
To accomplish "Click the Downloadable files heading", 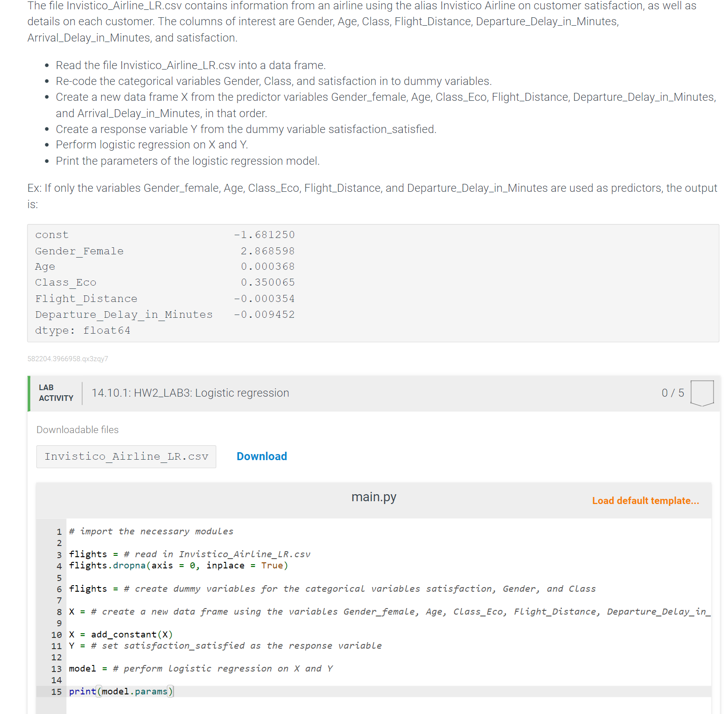I will 77,430.
